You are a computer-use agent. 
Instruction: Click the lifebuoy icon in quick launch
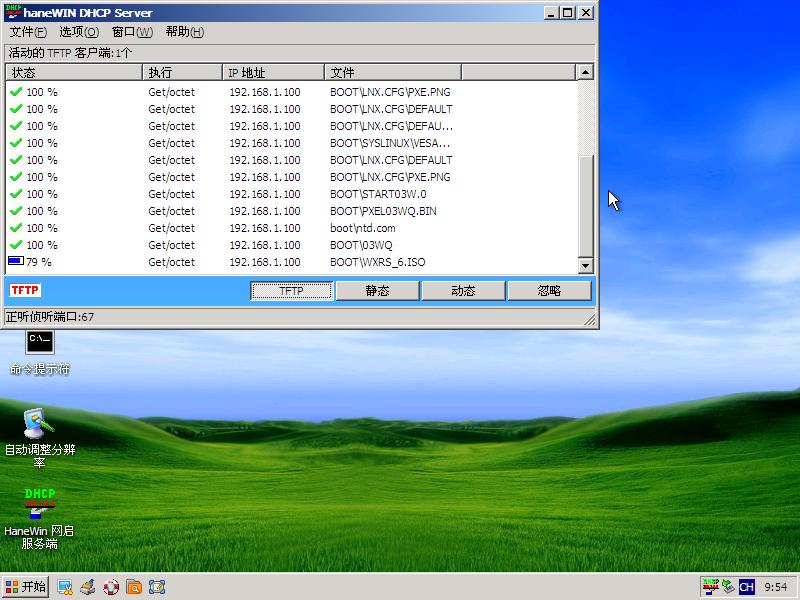[111, 587]
